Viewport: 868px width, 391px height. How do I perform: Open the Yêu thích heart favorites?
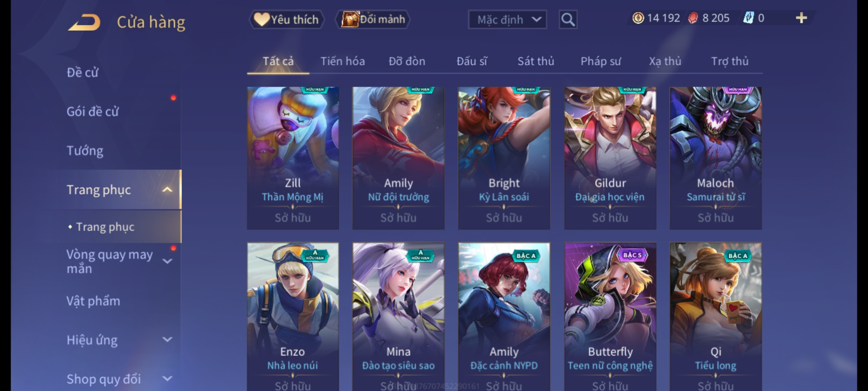coord(286,20)
